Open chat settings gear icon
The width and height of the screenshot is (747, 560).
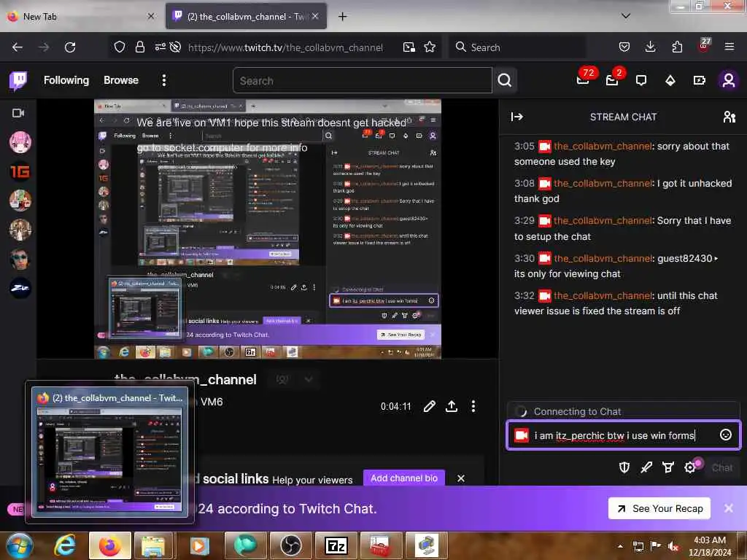pos(690,467)
